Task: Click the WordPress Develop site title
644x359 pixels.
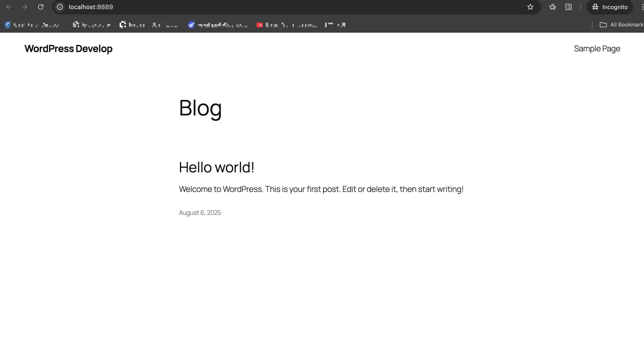Action: pos(68,48)
